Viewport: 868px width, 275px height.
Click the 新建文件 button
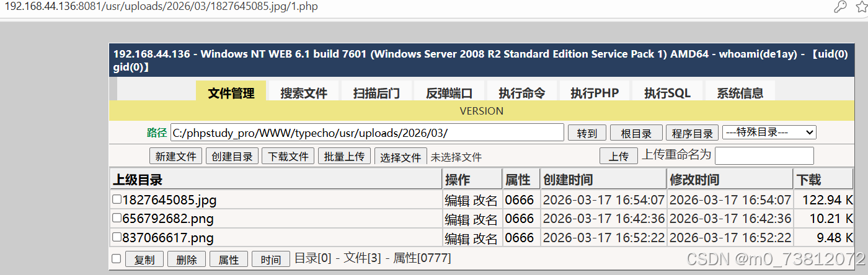(x=176, y=156)
